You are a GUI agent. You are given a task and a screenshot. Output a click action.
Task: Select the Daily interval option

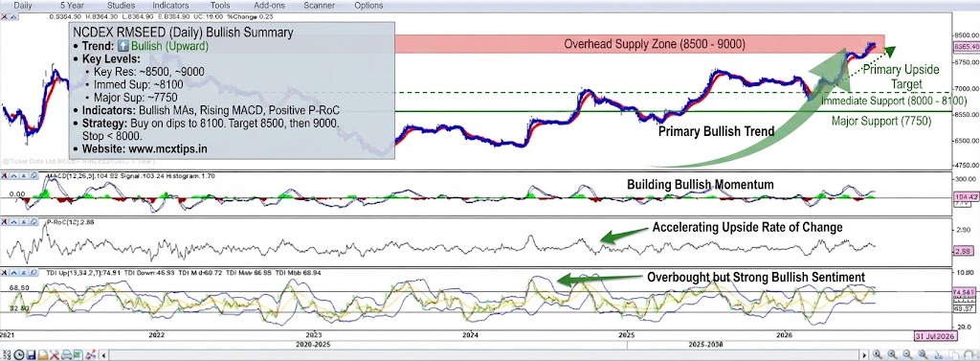click(24, 5)
